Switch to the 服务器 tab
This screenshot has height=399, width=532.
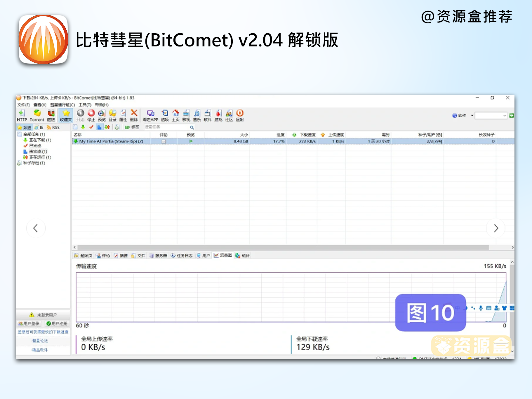158,256
